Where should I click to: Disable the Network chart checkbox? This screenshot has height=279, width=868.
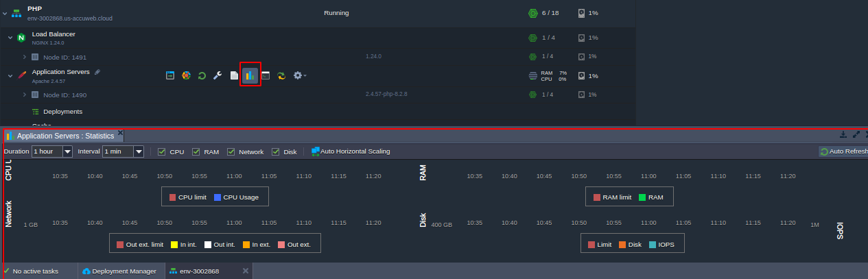click(x=231, y=151)
